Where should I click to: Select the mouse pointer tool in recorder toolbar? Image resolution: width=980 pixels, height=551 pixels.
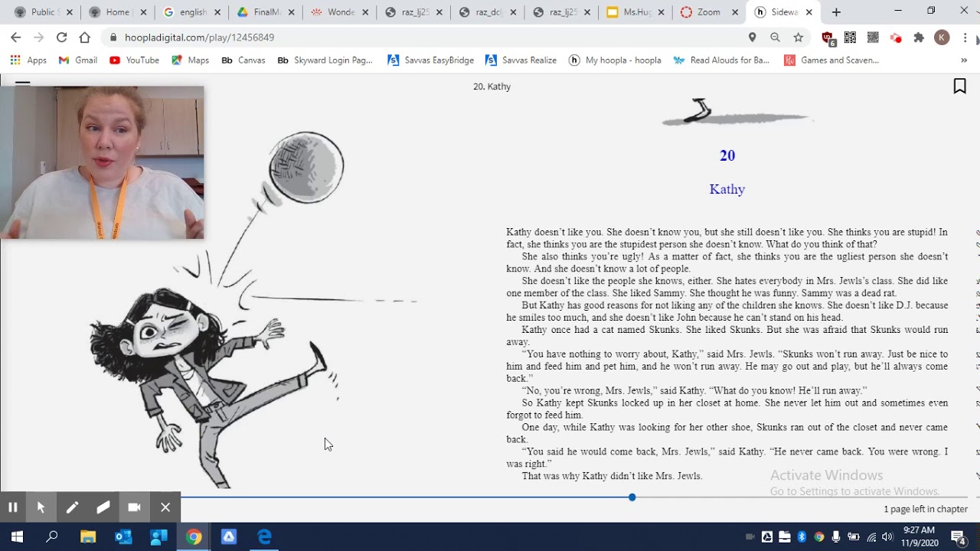[41, 507]
